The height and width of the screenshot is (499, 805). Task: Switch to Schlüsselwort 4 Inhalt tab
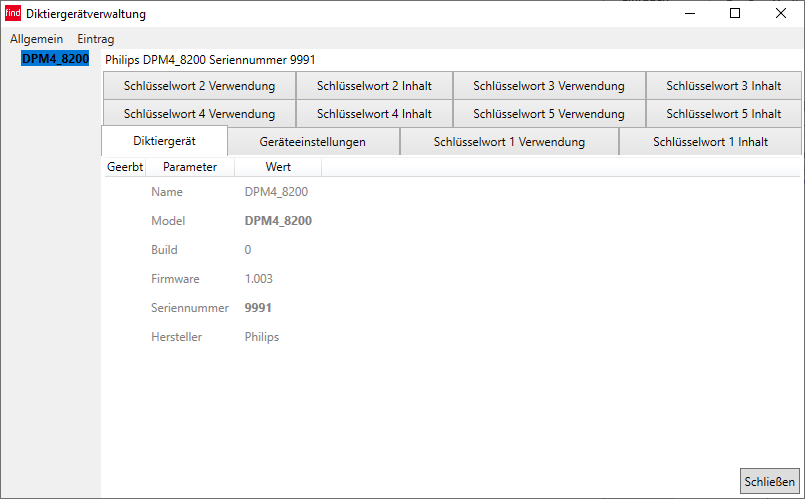tap(374, 113)
